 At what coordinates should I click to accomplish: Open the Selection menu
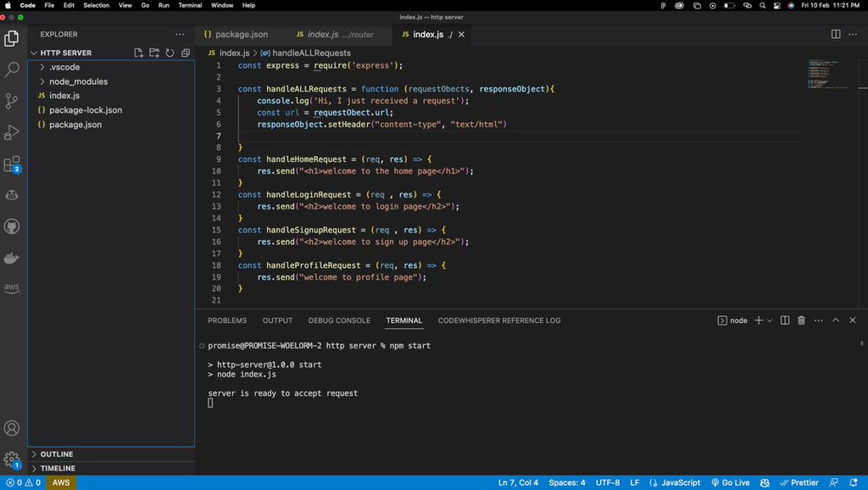[97, 5]
